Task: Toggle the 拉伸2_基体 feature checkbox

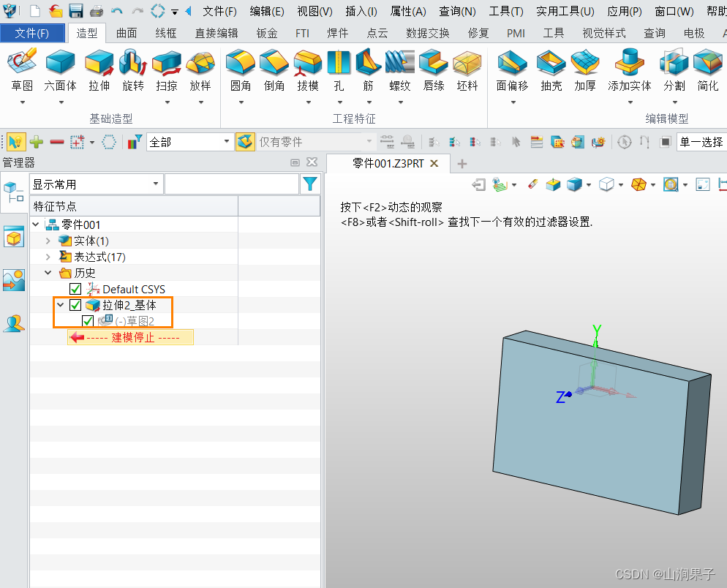Action: point(75,305)
